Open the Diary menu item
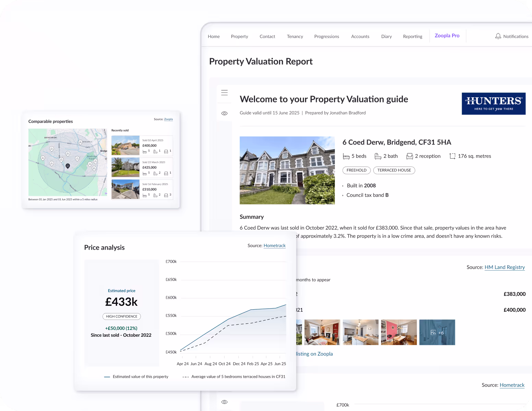 (x=386, y=36)
